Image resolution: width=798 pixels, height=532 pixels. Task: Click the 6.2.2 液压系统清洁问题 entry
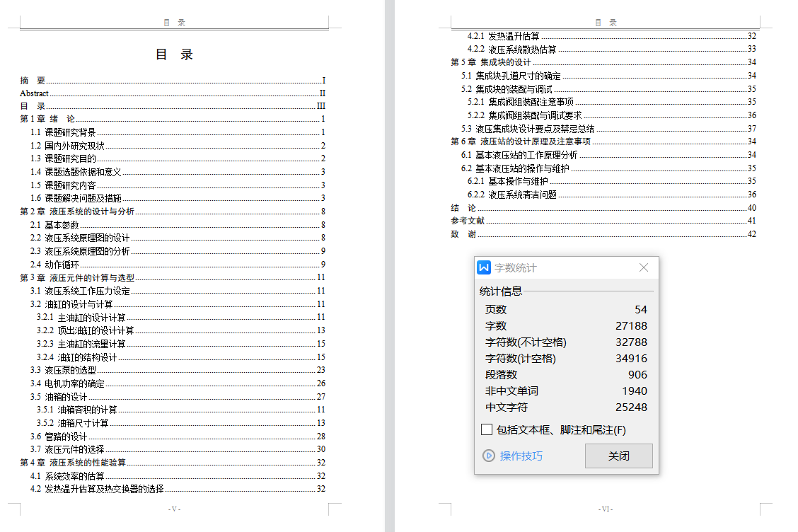[x=612, y=195]
